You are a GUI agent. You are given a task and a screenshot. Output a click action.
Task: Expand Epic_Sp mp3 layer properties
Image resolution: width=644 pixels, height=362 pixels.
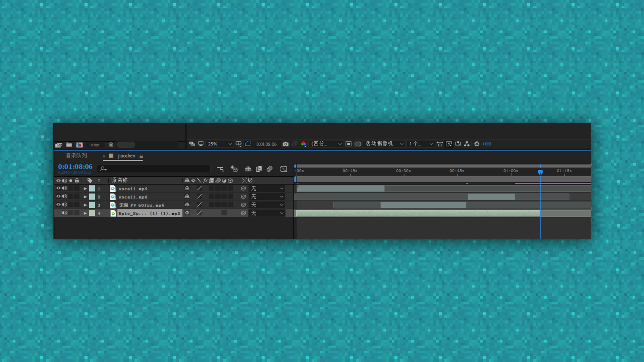[x=85, y=213]
